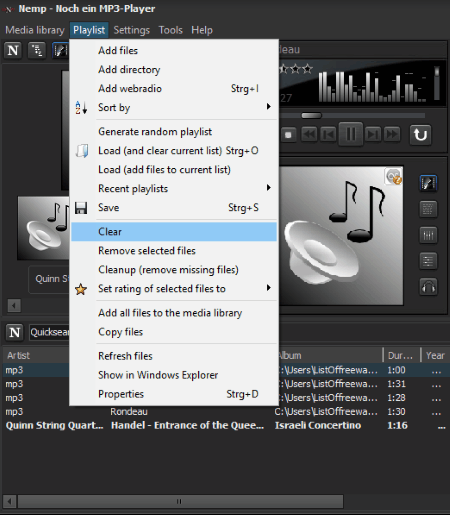Open the Settings menu

pyautogui.click(x=132, y=30)
